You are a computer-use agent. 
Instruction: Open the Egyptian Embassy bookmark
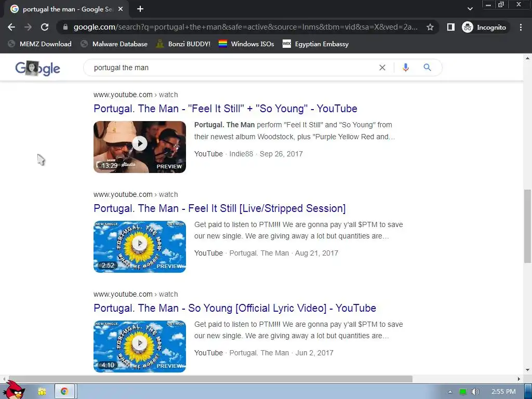tap(315, 44)
